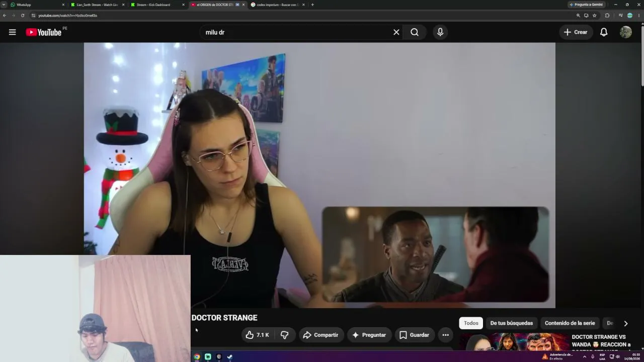Open the account avatar menu
Image resolution: width=644 pixels, height=362 pixels.
(x=626, y=32)
